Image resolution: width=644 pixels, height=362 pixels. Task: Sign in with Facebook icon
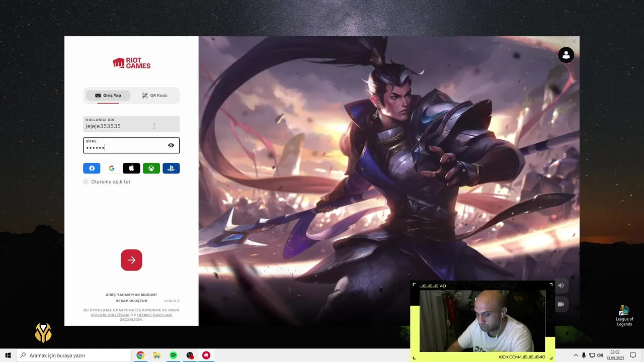pyautogui.click(x=92, y=168)
